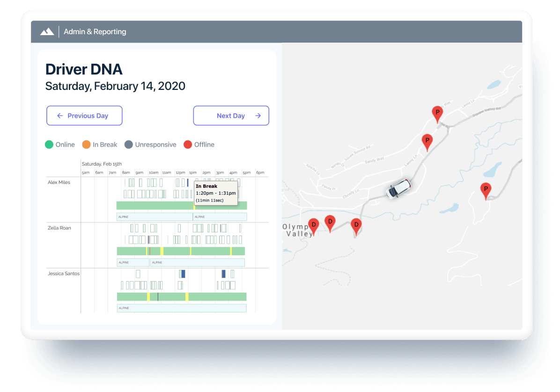560x392 pixels.
Task: Click the Next Day button
Action: pos(231,116)
